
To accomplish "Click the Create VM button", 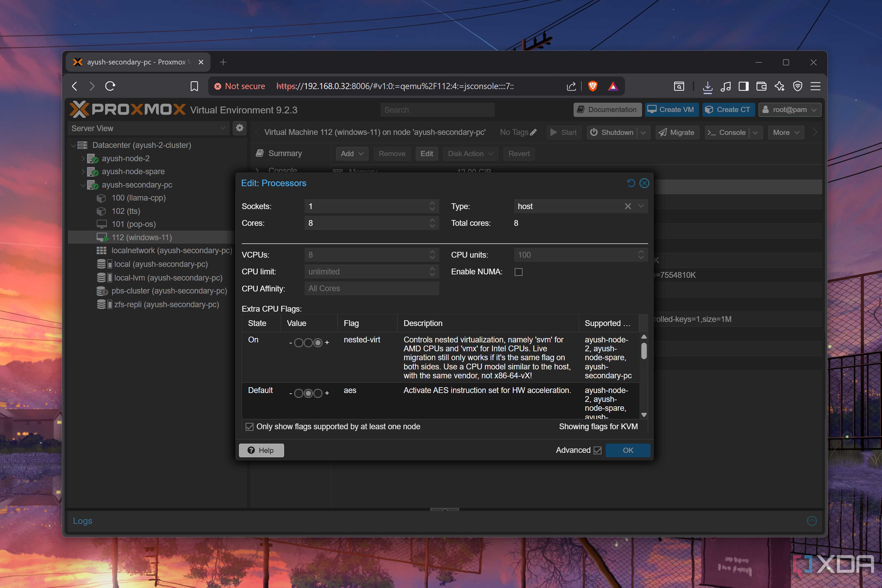I will tap(672, 109).
